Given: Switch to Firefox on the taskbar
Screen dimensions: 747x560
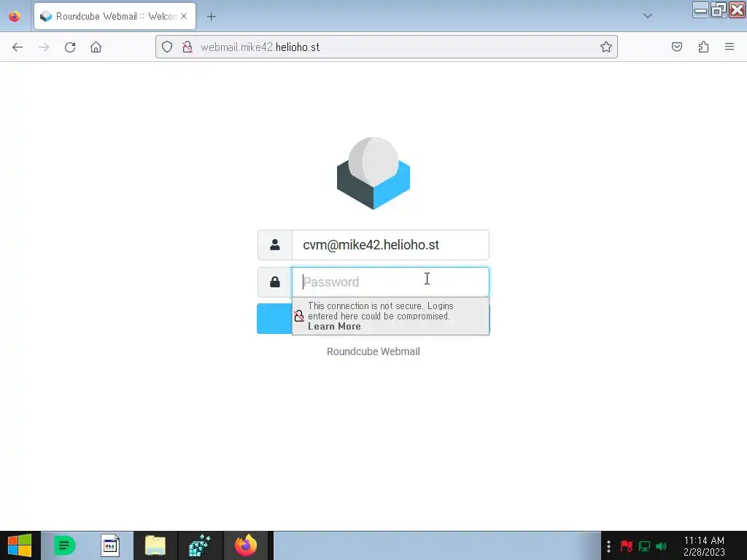Looking at the screenshot, I should [246, 545].
